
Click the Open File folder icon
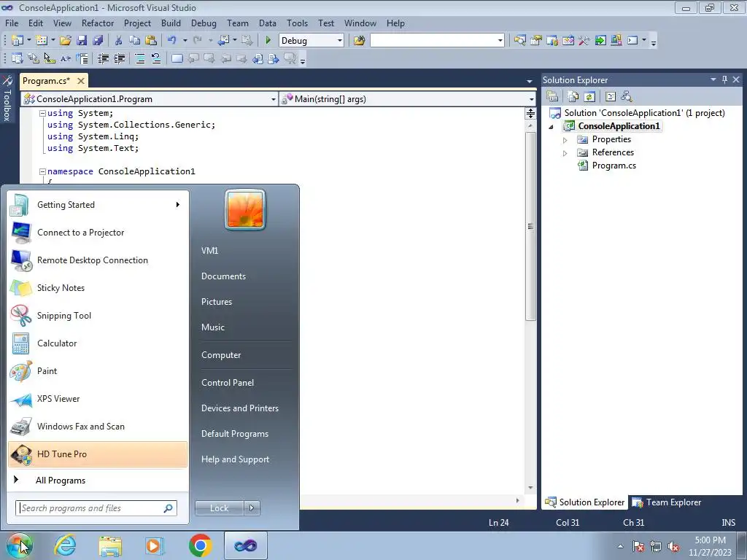[66, 41]
